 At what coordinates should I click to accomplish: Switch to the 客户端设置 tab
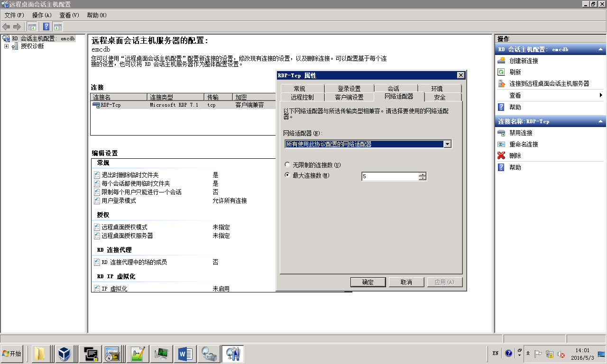349,97
